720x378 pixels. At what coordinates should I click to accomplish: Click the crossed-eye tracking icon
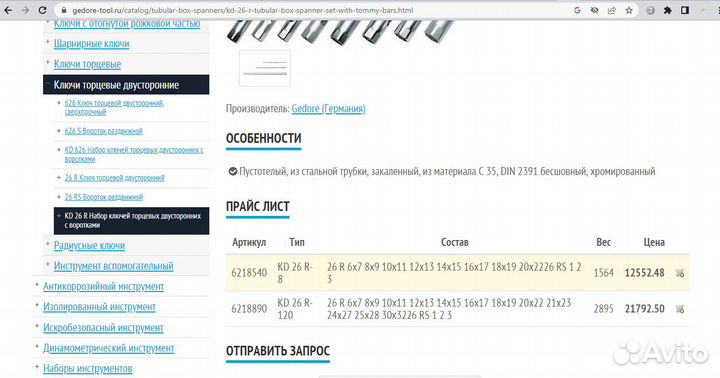pos(594,10)
